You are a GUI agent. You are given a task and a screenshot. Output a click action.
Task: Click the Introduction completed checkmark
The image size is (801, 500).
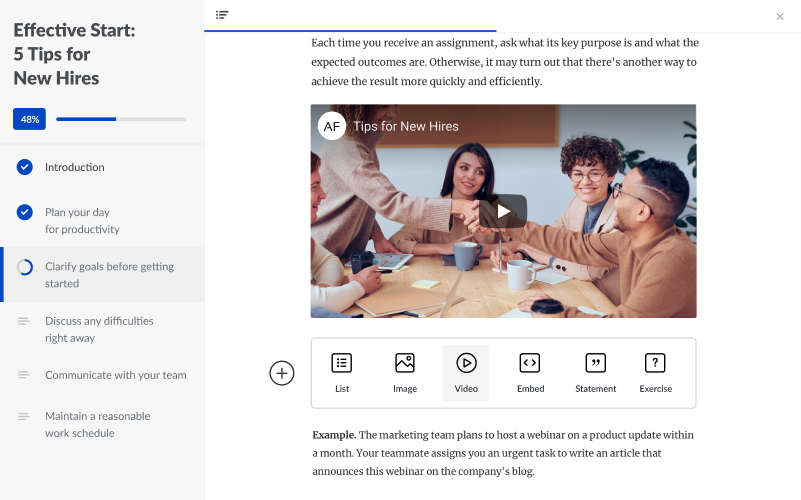coord(25,167)
